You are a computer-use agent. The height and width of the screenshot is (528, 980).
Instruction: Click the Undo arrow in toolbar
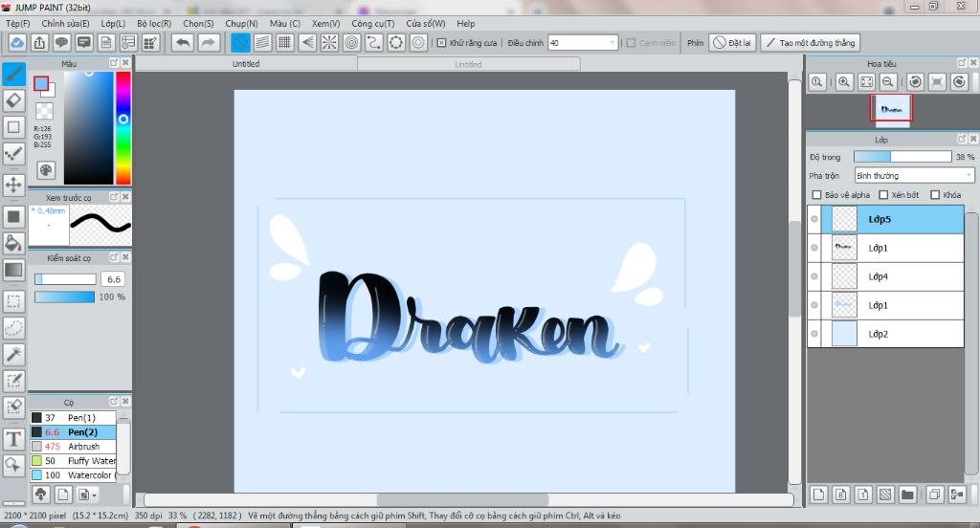[183, 42]
